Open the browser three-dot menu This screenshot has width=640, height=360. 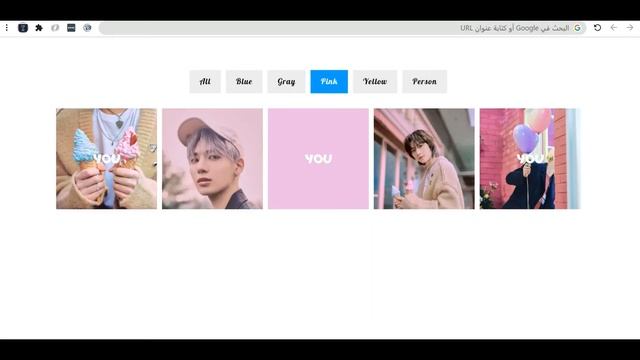tap(7, 28)
